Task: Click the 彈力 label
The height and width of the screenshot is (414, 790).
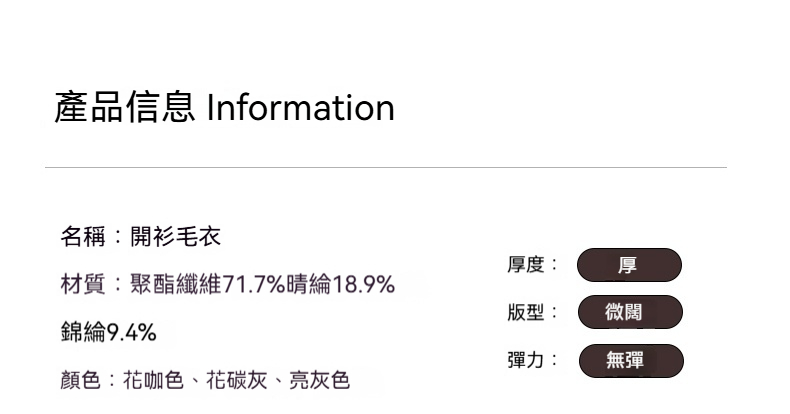Action: tap(526, 360)
